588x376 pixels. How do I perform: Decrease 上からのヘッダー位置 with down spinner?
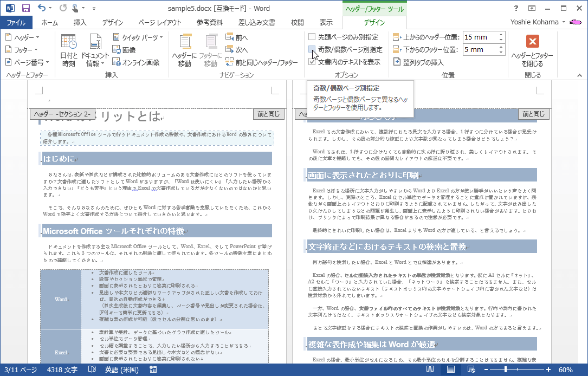(x=501, y=40)
